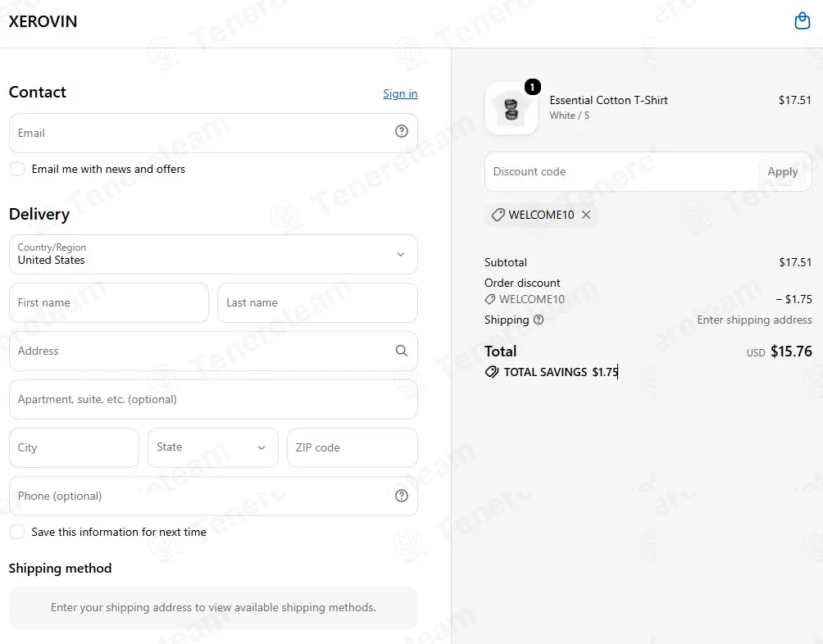Click the Sign in link

tap(400, 93)
